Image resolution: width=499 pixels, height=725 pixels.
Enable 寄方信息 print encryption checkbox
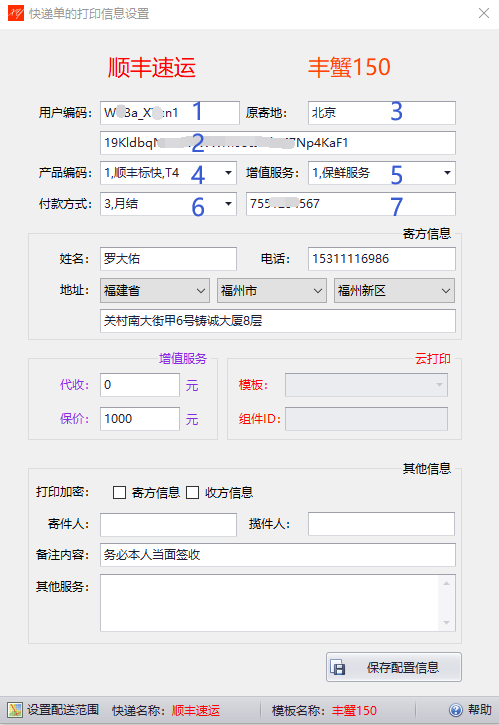click(119, 492)
